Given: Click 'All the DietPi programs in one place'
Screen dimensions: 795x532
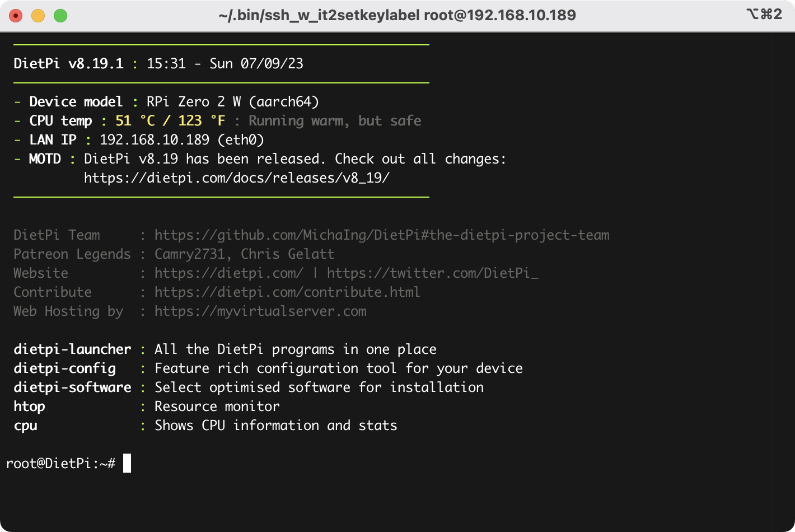Looking at the screenshot, I should [296, 349].
